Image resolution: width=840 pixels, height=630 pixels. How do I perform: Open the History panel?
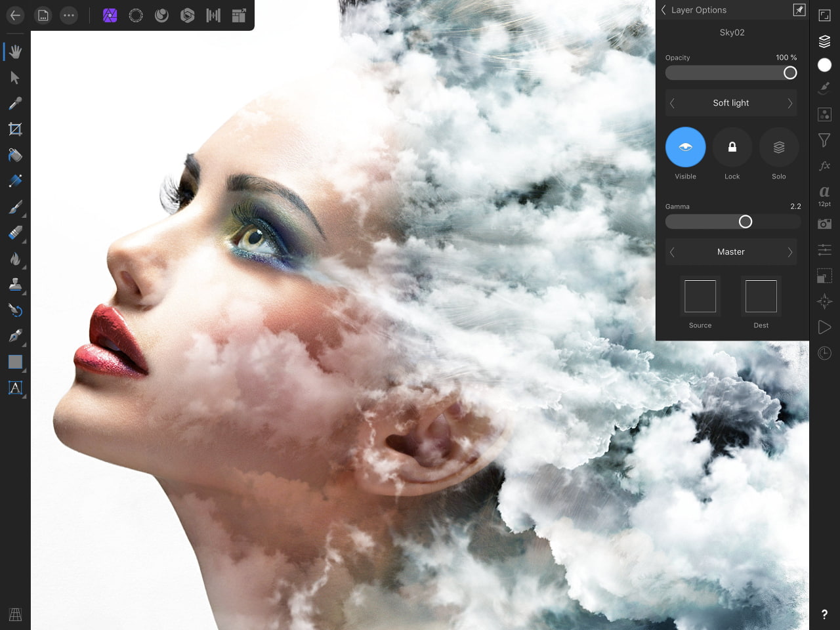coord(824,353)
